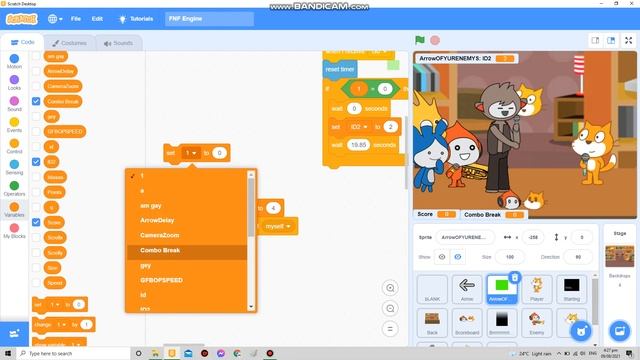Click the green flag to run project
The width and height of the screenshot is (640, 360).
pos(420,40)
